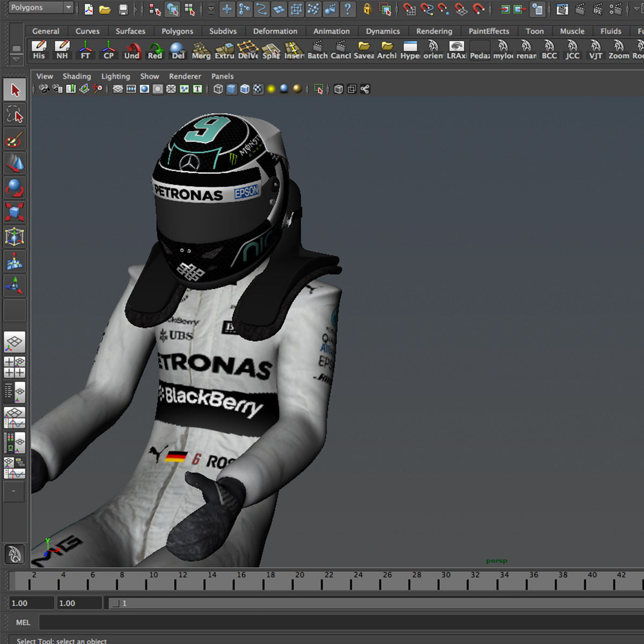Switch to the Dynamics shelf tab
Image resolution: width=644 pixels, height=644 pixels.
click(x=383, y=31)
